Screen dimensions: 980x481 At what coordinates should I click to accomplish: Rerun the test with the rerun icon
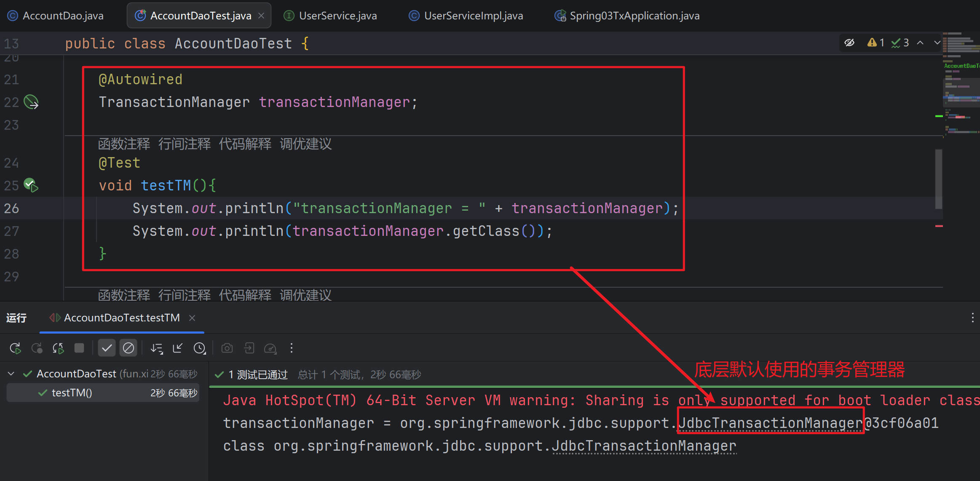tap(15, 348)
